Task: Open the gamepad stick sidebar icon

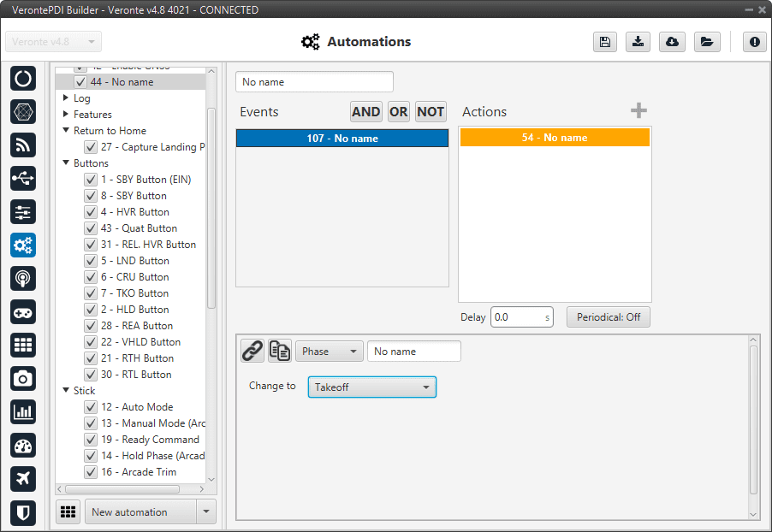Action: (23, 311)
